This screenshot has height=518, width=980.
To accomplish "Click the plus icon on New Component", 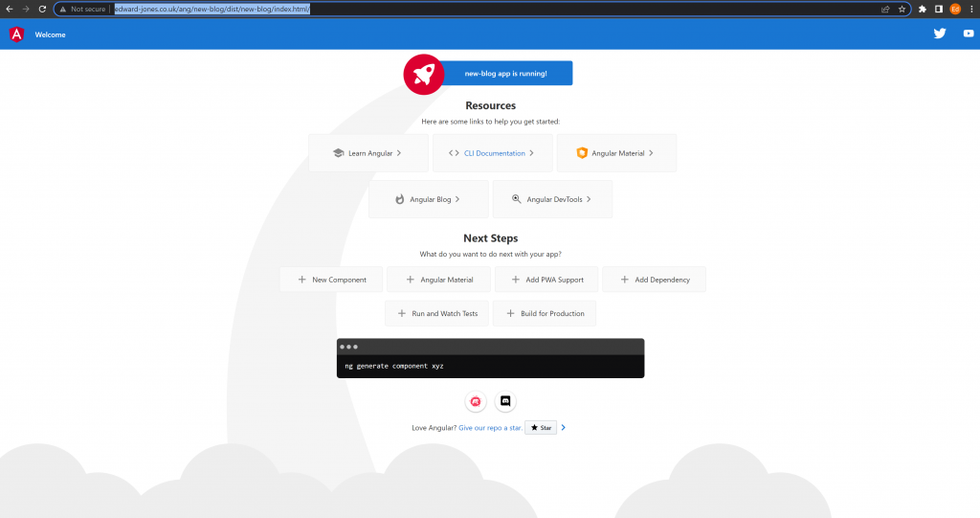I will (x=301, y=280).
